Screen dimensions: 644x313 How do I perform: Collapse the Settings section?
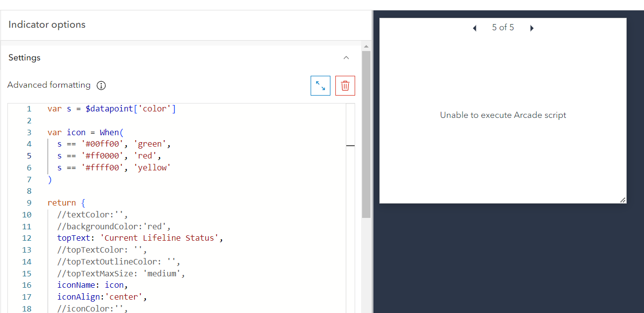point(346,57)
